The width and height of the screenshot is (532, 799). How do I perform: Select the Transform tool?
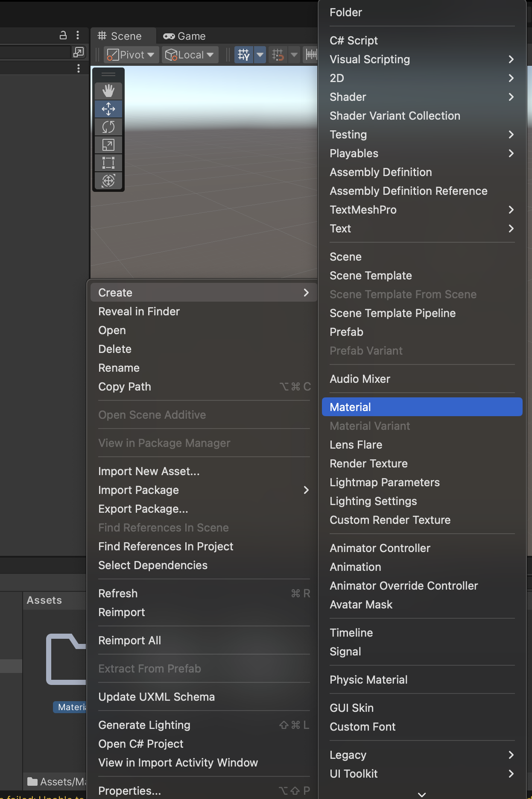(x=108, y=181)
